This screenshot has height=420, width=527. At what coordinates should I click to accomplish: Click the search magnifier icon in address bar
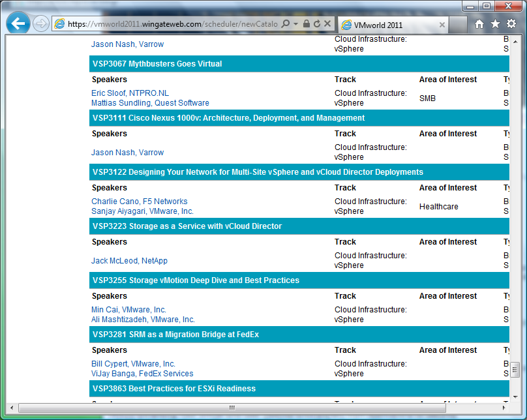[285, 24]
